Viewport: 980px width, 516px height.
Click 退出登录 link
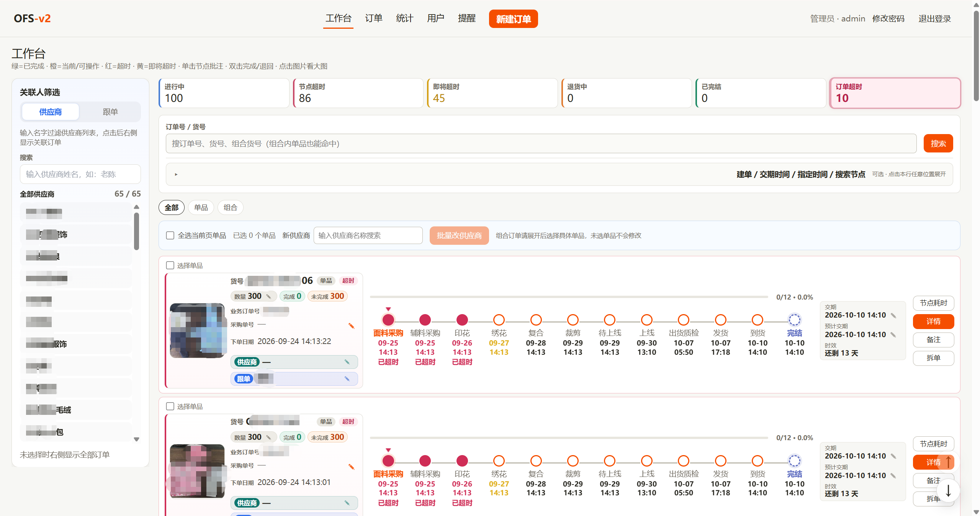pos(934,19)
